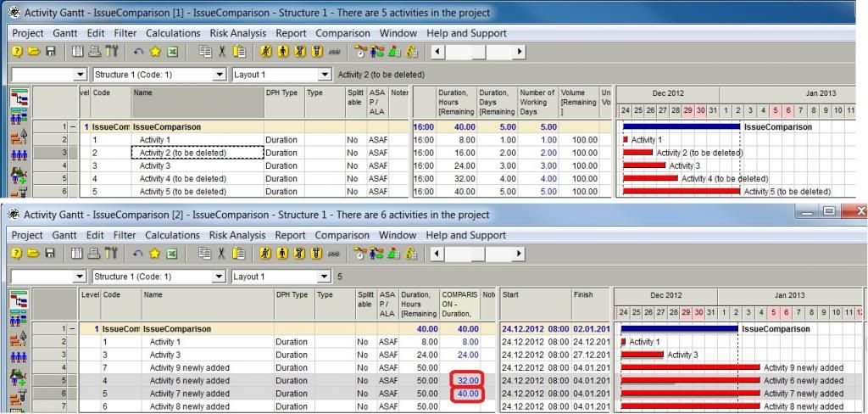Viewport: 868px width, 414px height.
Task: Click the blue IssueComparison summary bar in window [2]
Action: coord(679,328)
